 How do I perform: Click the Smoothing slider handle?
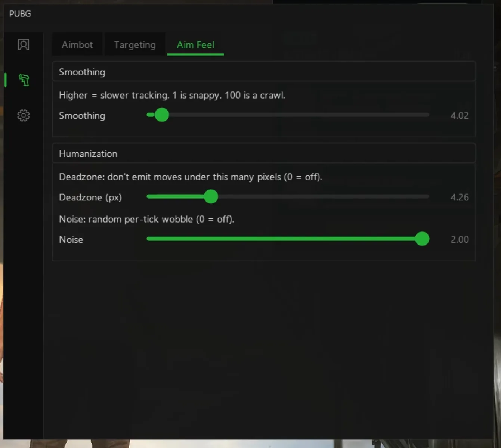coord(162,115)
